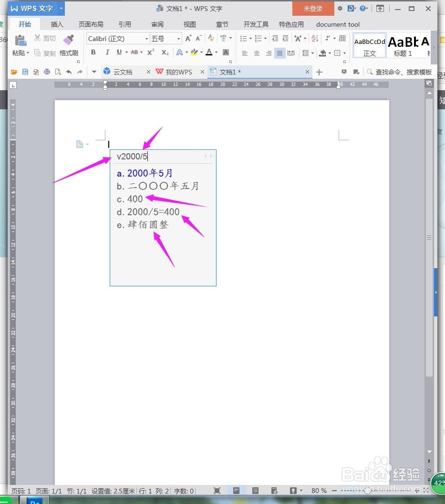Open the 引用 (References) tab
This screenshot has height=504, width=445.
124,24
